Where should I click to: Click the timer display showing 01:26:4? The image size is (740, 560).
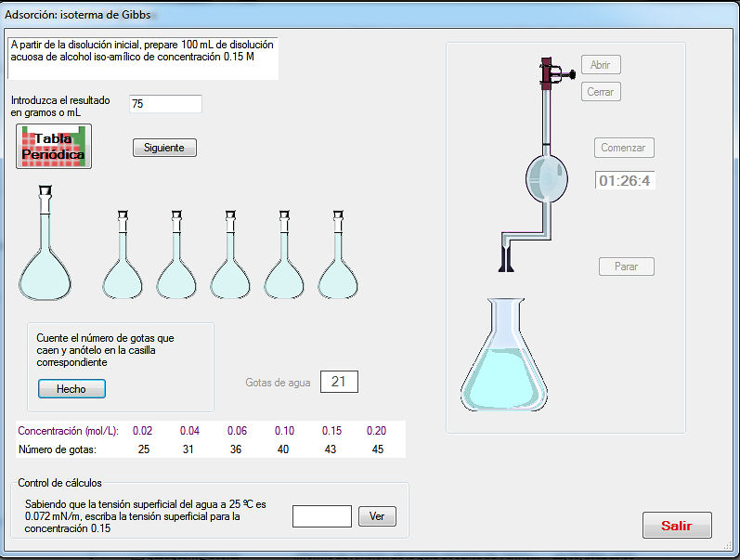click(x=625, y=180)
